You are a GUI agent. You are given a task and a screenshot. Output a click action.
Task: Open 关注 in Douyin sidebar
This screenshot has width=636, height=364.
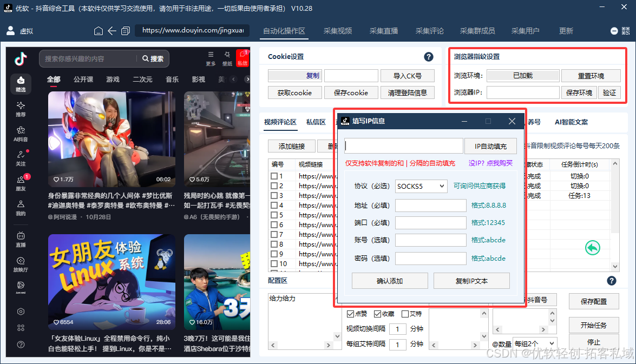tap(21, 158)
